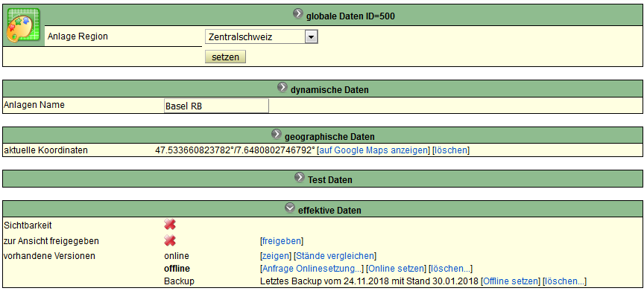Click Anfrage Onlinesetzung link

click(x=312, y=269)
